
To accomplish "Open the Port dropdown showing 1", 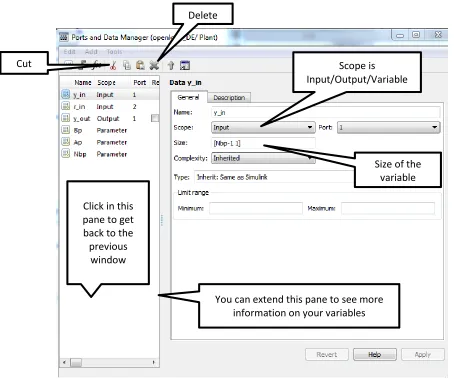I will (x=388, y=127).
